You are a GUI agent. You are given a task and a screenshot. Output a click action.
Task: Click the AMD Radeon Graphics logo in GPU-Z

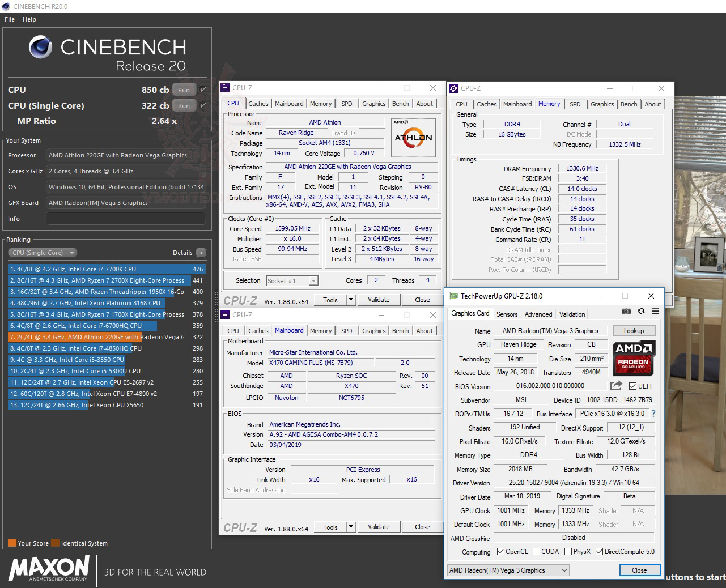tap(634, 358)
